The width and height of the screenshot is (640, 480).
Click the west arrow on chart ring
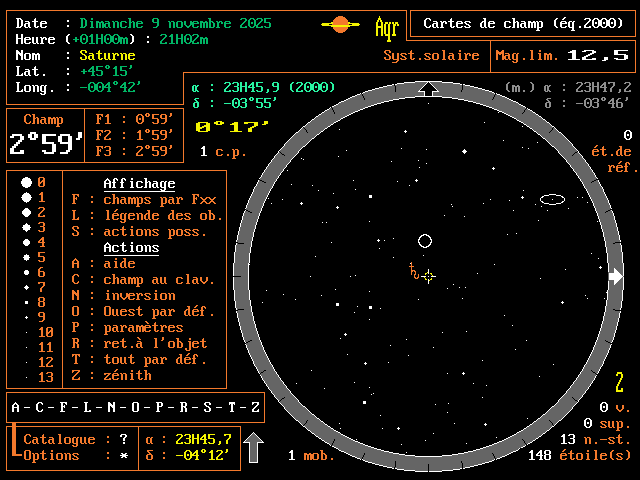tap(616, 276)
